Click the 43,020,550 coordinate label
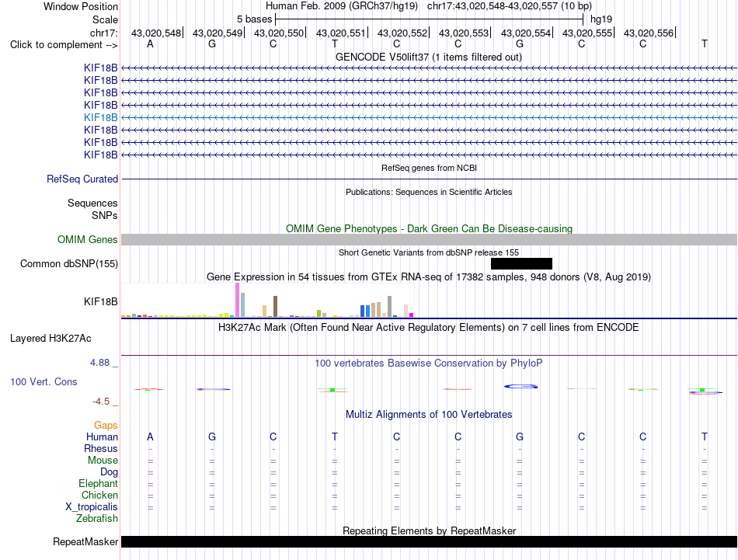The height and width of the screenshot is (560, 738). [x=279, y=33]
